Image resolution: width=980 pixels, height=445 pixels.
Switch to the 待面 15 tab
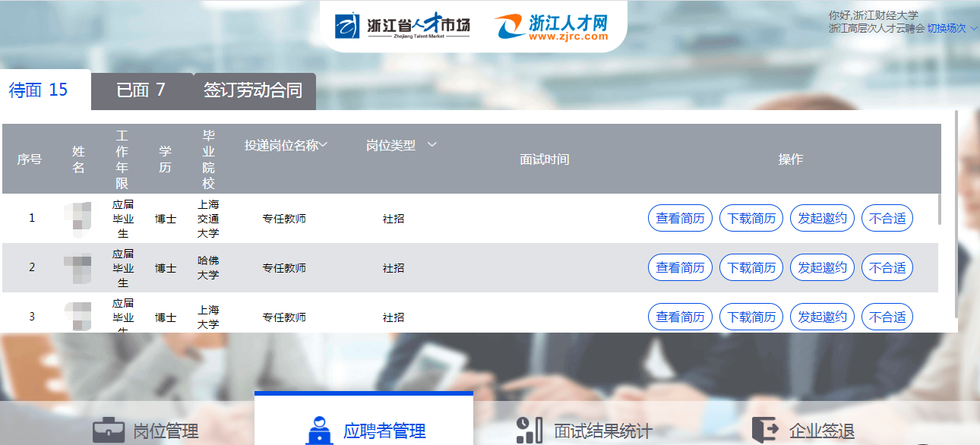tap(39, 90)
